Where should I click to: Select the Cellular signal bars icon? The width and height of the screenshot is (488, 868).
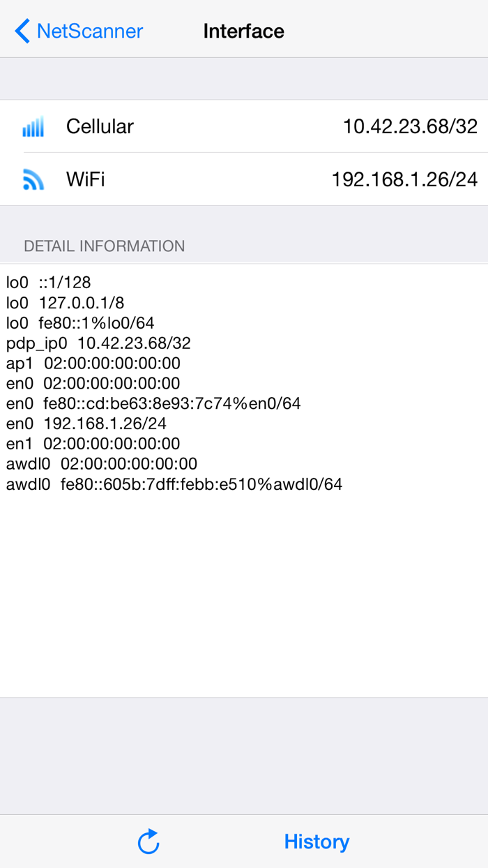coord(33,126)
